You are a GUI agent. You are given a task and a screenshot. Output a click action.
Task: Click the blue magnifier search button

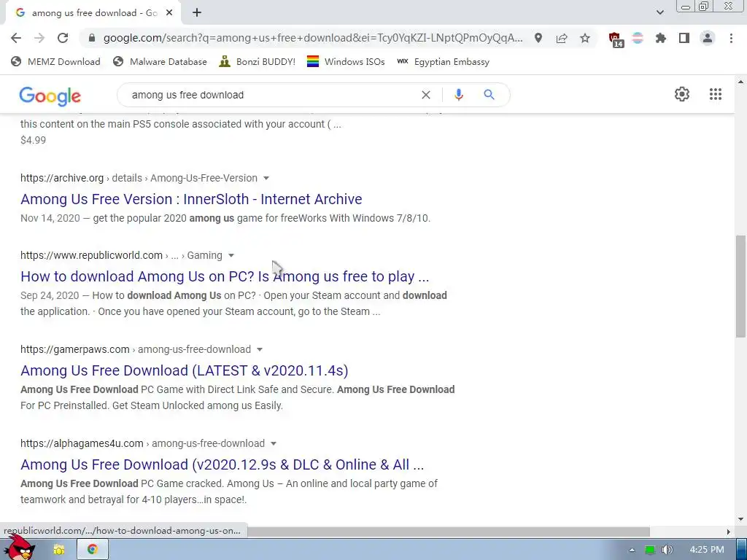(x=489, y=95)
